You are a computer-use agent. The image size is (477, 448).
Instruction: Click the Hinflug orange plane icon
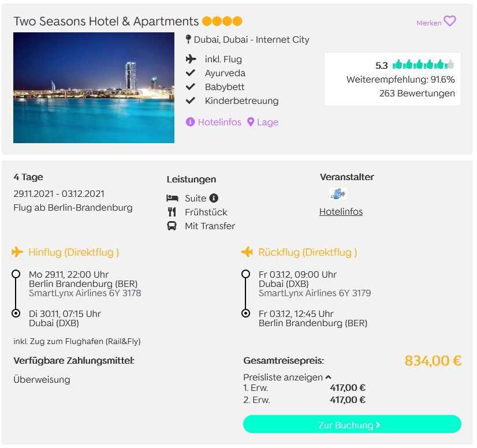pos(17,252)
